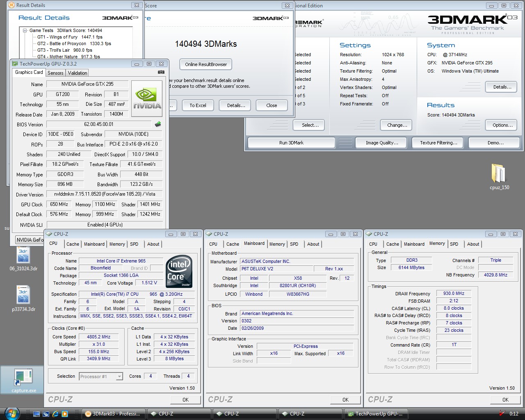Click OK in the CPU-Z CPU window
525x420 pixels.
(x=185, y=399)
